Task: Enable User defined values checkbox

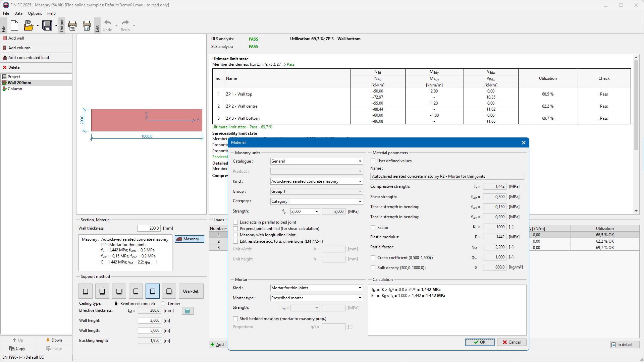Action: [373, 161]
